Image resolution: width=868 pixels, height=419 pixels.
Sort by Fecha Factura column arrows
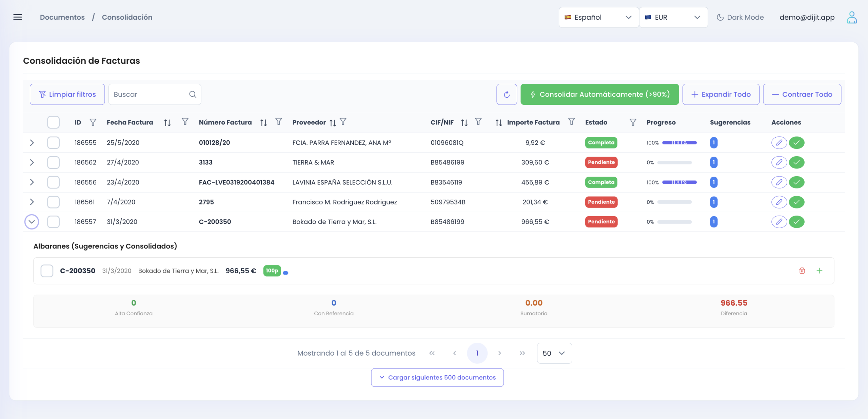point(167,122)
